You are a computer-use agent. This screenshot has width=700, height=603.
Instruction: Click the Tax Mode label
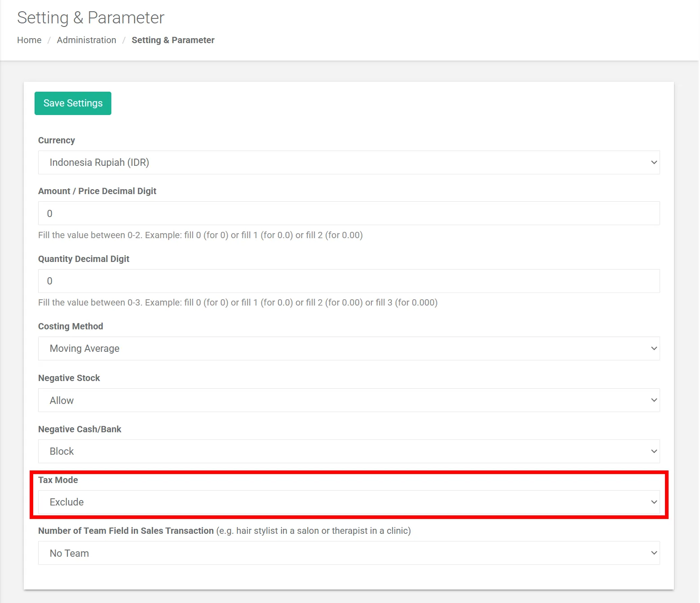click(58, 480)
